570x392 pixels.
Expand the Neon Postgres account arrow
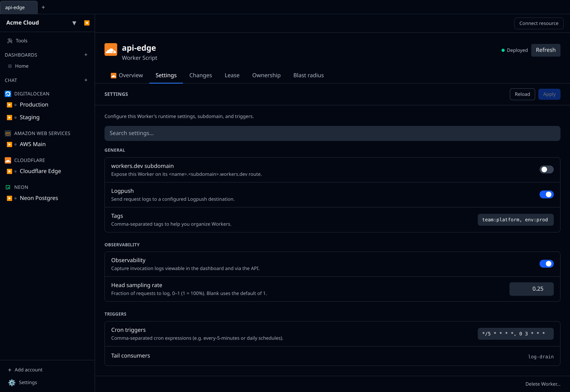(x=9, y=198)
